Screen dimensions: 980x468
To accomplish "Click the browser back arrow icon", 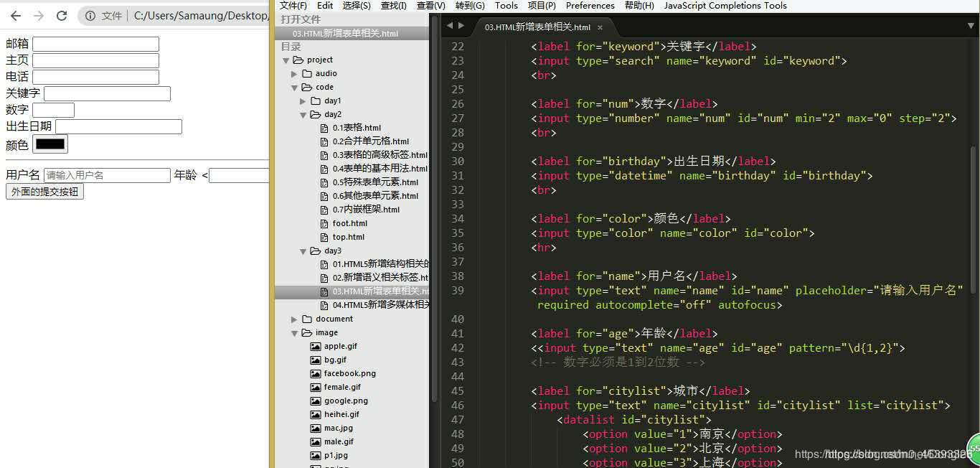I will click(15, 15).
